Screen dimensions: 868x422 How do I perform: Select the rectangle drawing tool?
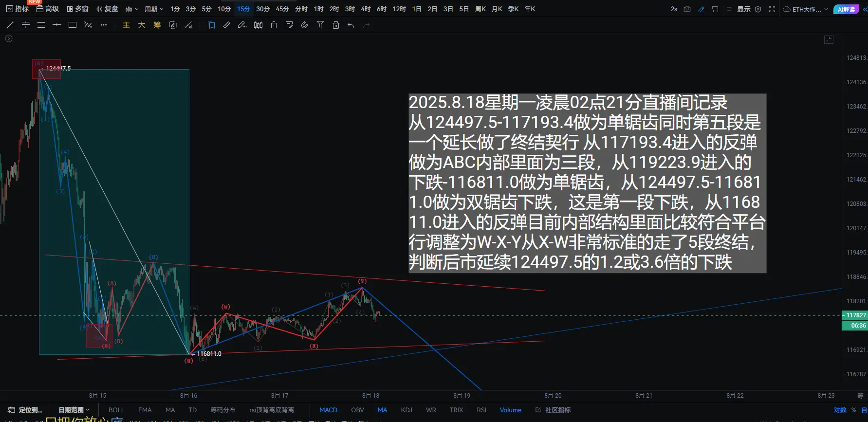73,25
